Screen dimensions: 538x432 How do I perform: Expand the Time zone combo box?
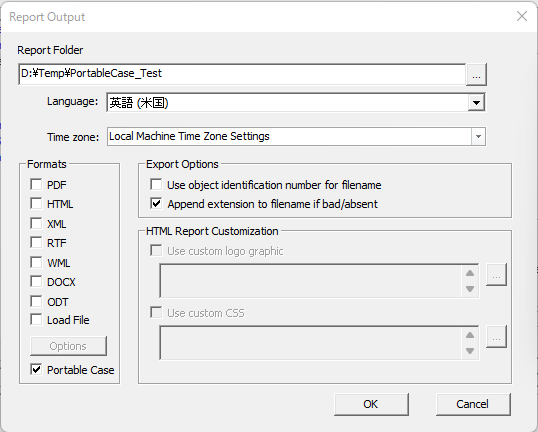point(478,137)
